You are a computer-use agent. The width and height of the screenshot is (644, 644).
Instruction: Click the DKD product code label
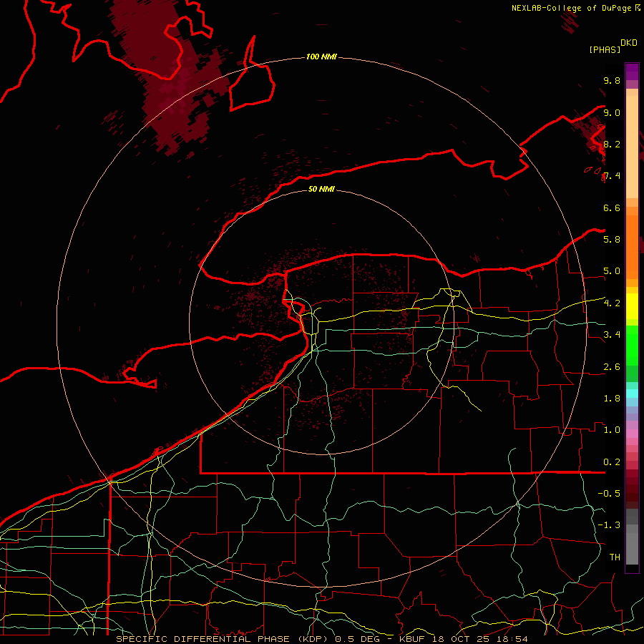629,42
